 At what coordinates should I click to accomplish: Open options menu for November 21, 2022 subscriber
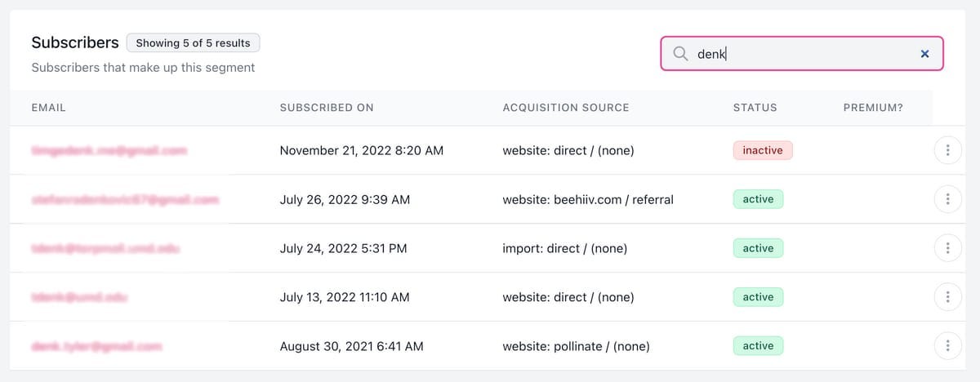[x=947, y=151]
